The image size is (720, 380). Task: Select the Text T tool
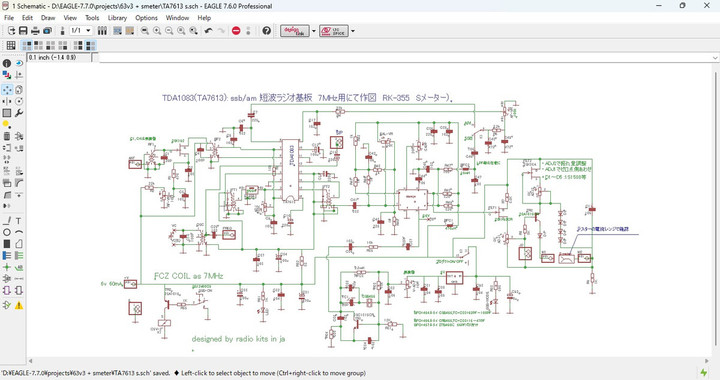coord(19,221)
